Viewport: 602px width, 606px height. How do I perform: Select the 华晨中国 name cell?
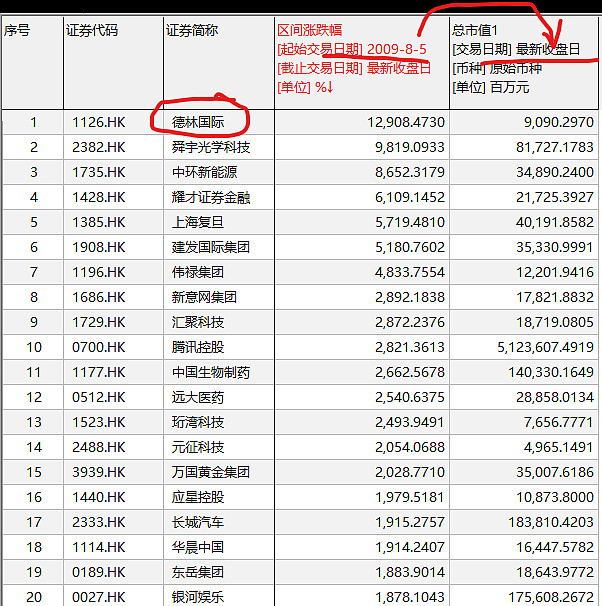click(198, 547)
